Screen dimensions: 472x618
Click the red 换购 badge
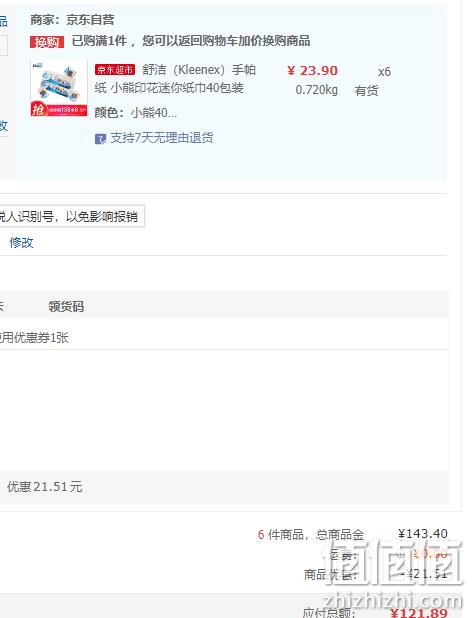(x=46, y=41)
